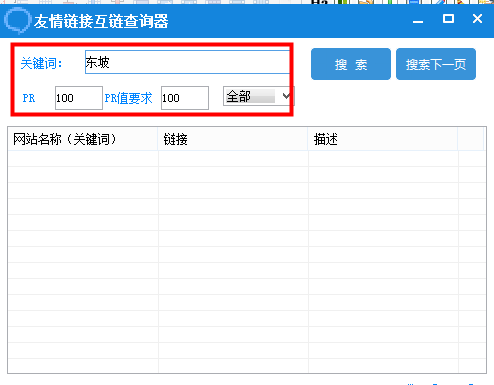Screen dimensions: 494x385
Task: Click the 关键词: label
Action: pyautogui.click(x=41, y=63)
